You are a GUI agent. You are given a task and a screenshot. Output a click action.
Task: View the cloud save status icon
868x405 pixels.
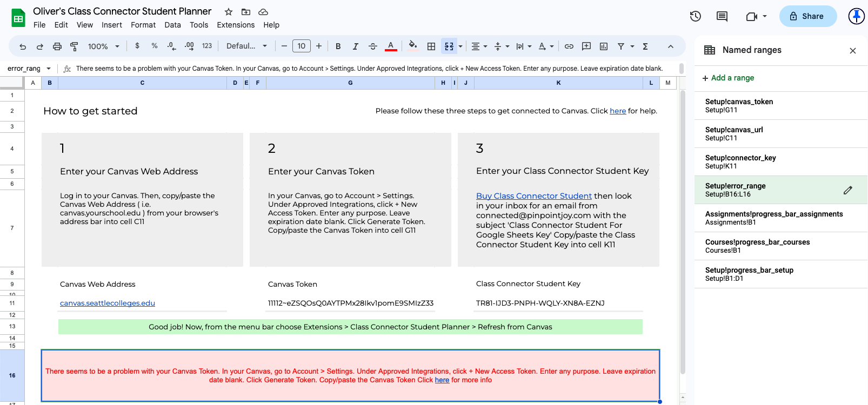point(263,12)
